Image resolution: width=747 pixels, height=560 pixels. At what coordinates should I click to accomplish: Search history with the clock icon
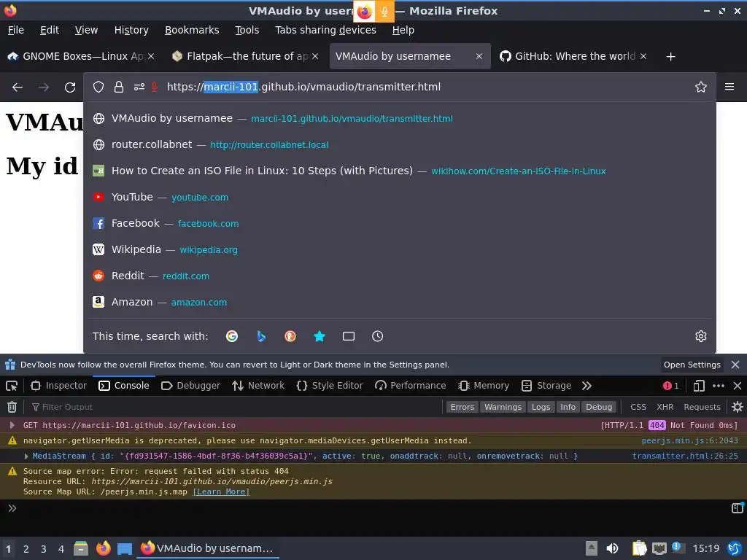pos(377,336)
